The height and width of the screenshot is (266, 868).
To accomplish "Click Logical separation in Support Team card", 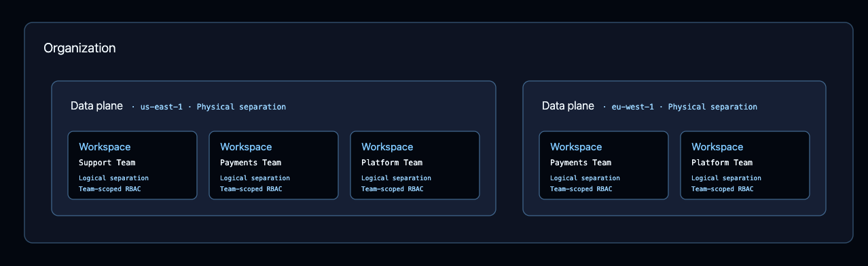I will coord(113,178).
